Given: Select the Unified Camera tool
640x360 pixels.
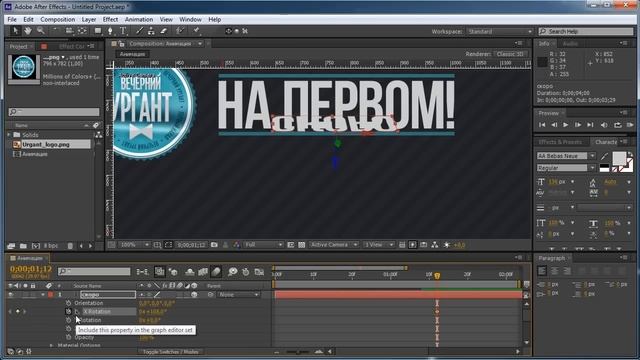Looking at the screenshot, I should [69, 31].
